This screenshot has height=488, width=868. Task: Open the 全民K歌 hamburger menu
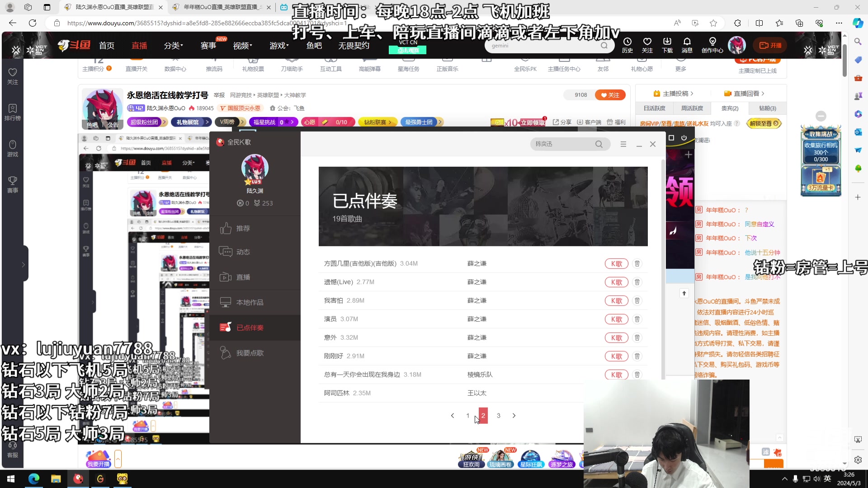[623, 144]
